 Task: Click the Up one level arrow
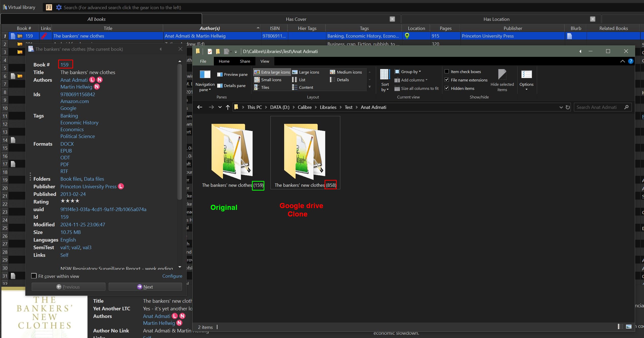click(228, 107)
